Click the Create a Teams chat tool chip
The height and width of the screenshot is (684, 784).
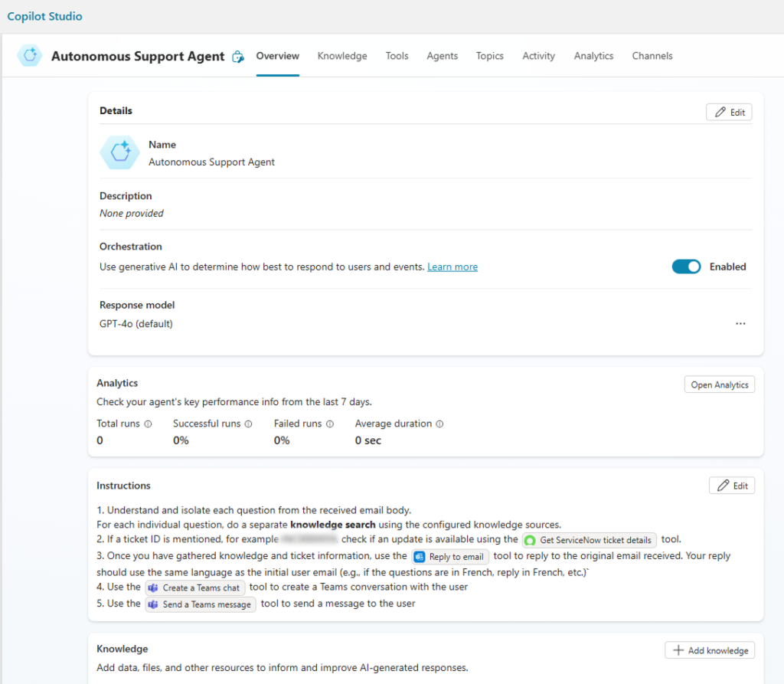tap(195, 587)
